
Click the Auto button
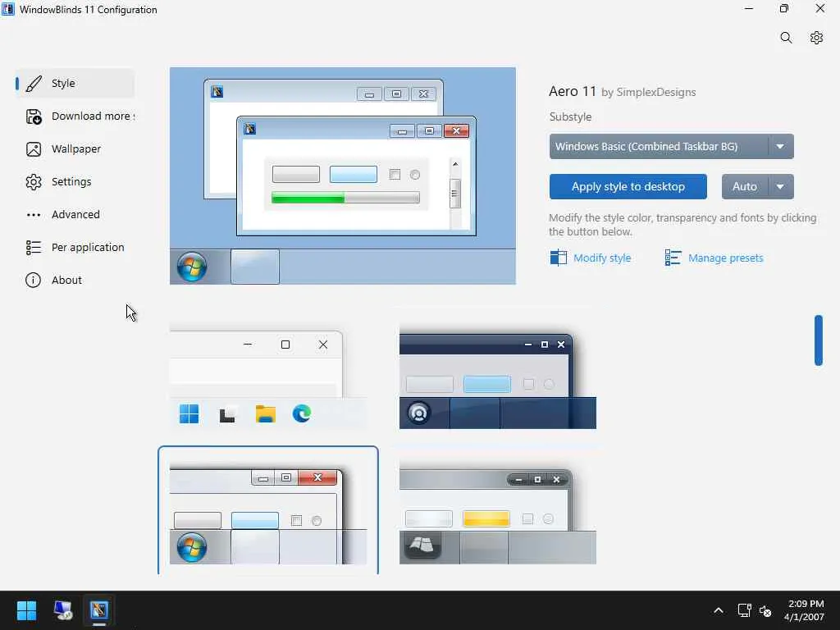tap(745, 186)
